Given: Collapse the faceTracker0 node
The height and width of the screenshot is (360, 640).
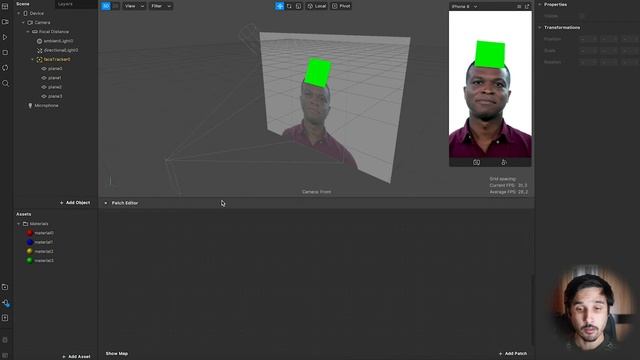Looking at the screenshot, I should [x=33, y=60].
